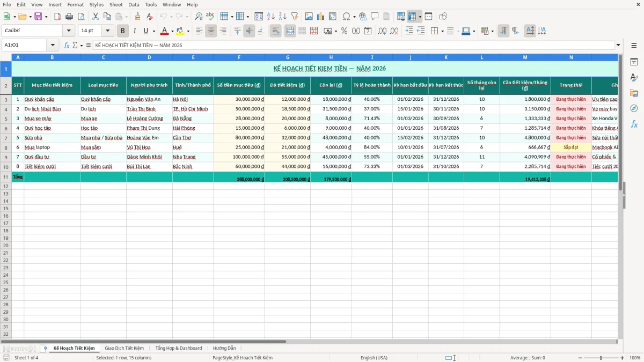Insert an image
Screen dimensions: 644x362
309,17
